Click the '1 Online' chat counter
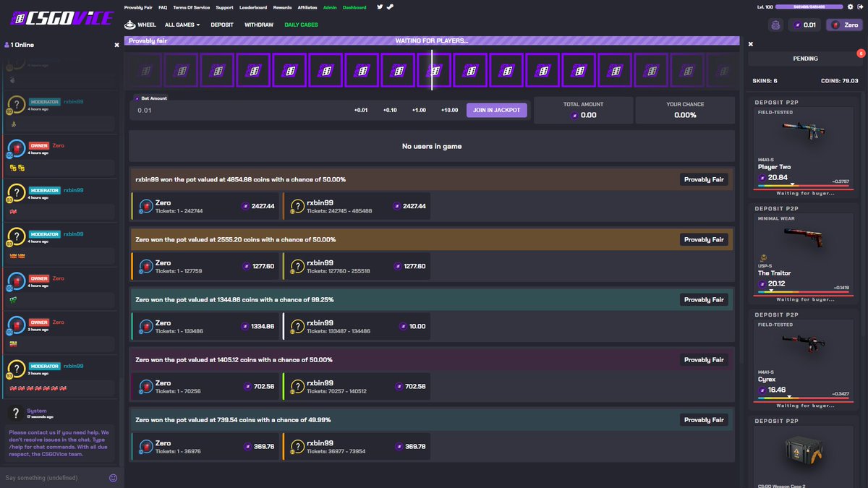 tap(20, 45)
